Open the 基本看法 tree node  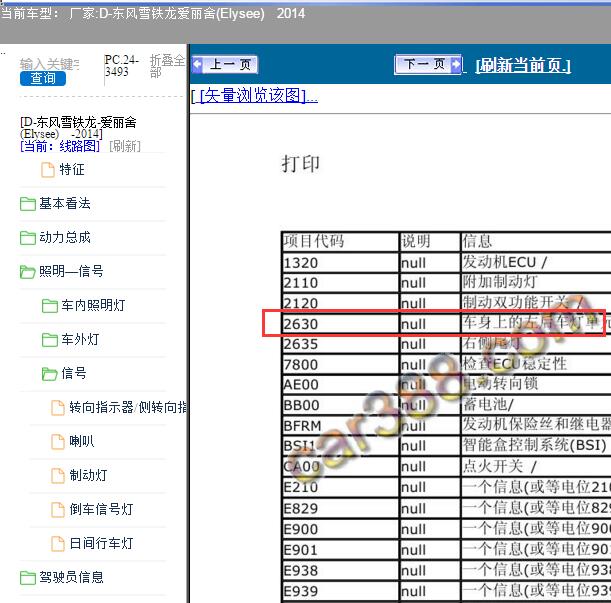(x=65, y=203)
